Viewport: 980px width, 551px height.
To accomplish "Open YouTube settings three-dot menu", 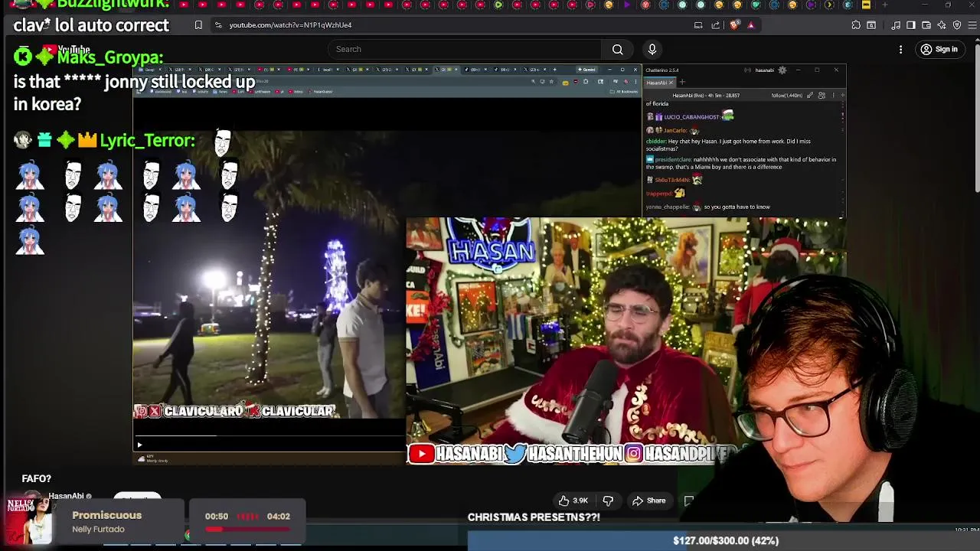I will [900, 49].
